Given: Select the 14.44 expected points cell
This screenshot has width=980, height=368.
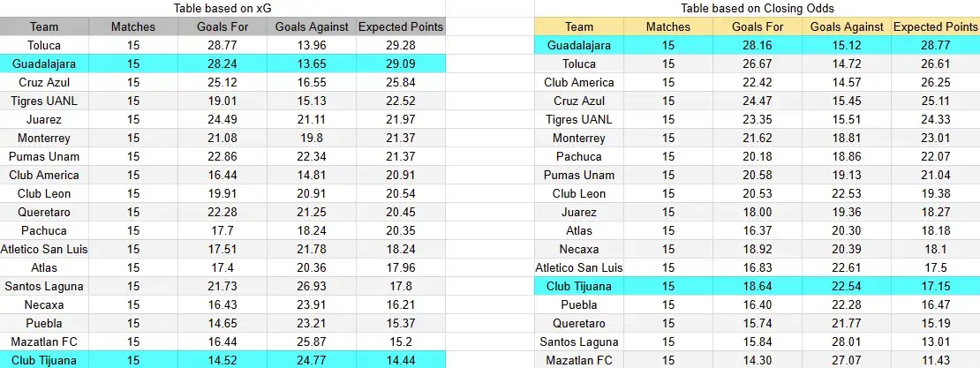Looking at the screenshot, I should point(401,361).
